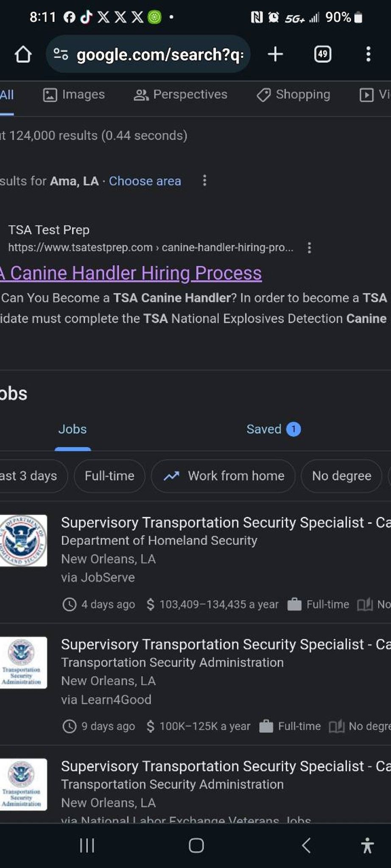Tap the accessibility figure icon
The height and width of the screenshot is (868, 391).
point(367,845)
